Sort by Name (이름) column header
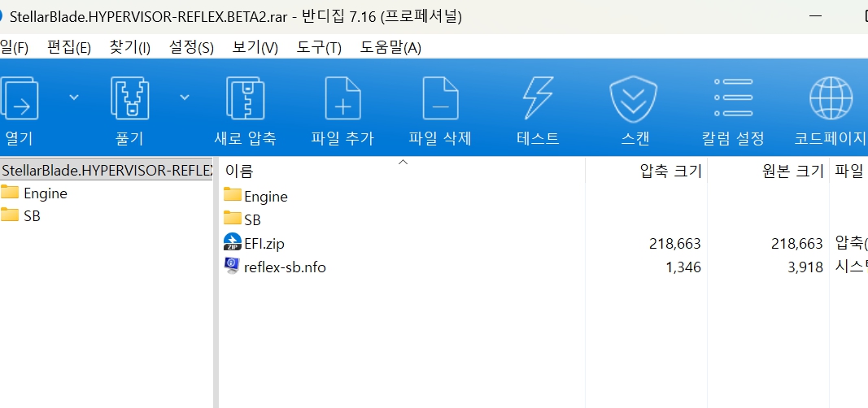This screenshot has width=868, height=408. [x=239, y=171]
